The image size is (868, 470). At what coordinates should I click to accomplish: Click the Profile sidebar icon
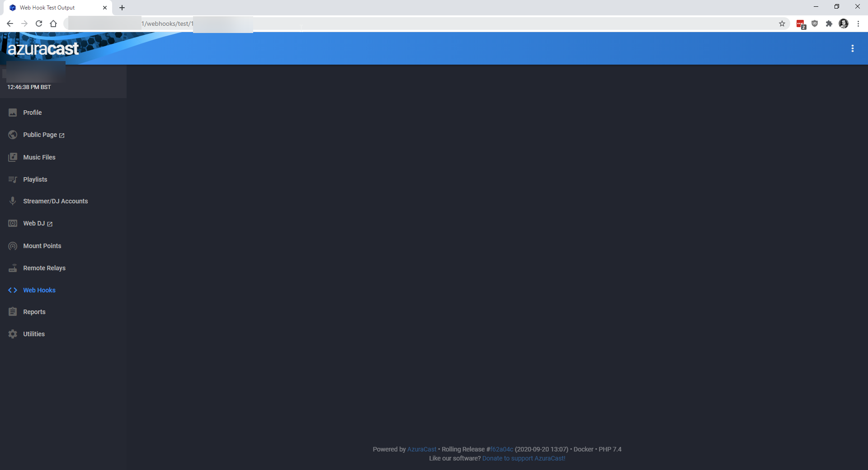click(13, 113)
